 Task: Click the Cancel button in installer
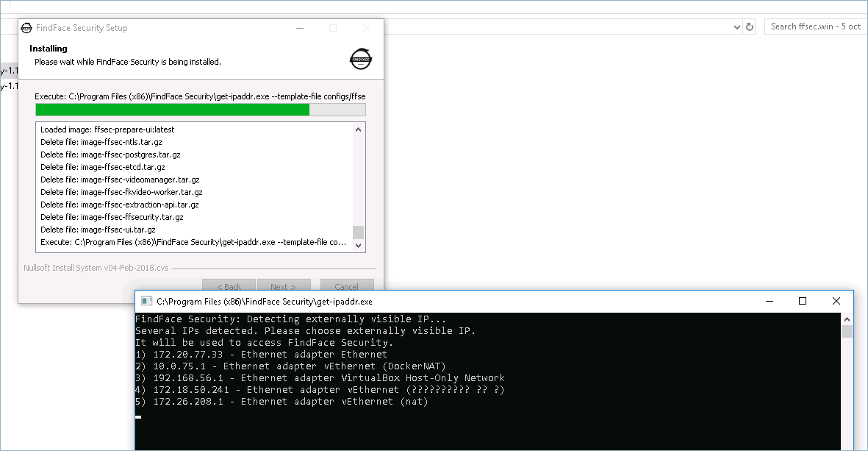click(x=346, y=286)
